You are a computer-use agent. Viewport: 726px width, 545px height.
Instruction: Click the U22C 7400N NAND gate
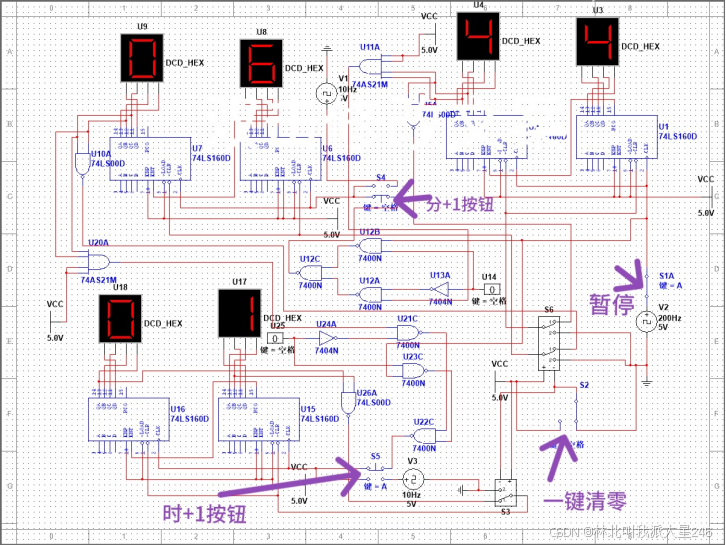[x=424, y=436]
